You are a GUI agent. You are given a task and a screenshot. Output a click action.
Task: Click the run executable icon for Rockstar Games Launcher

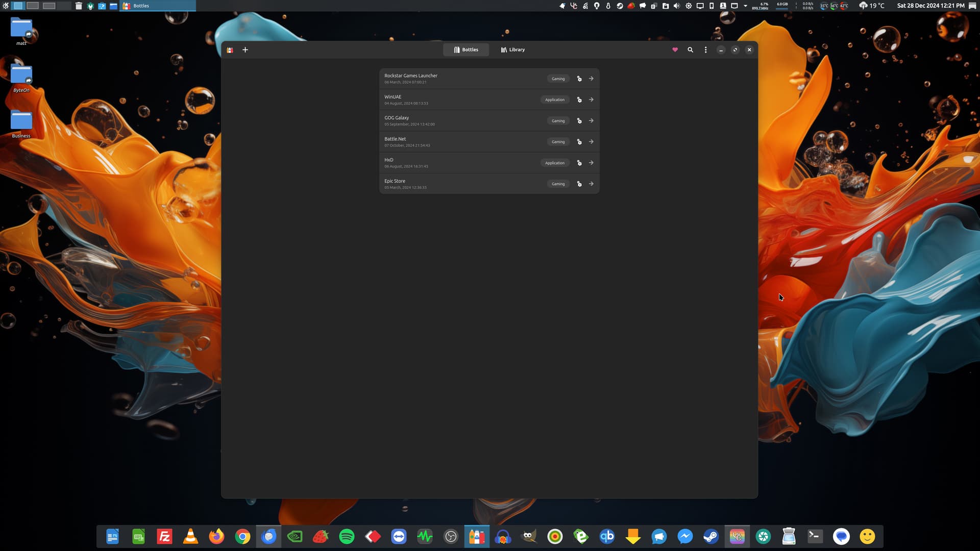[579, 79]
